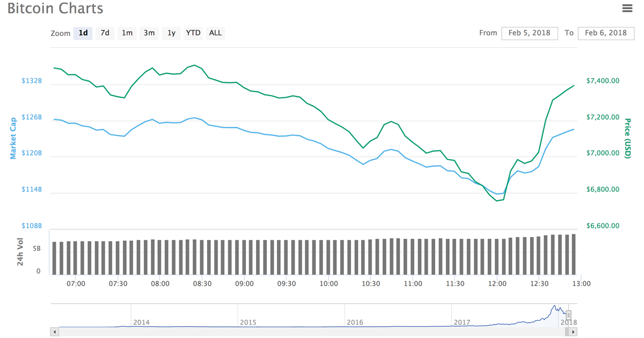
Task: Click the $120B market cap label
Action: point(32,153)
